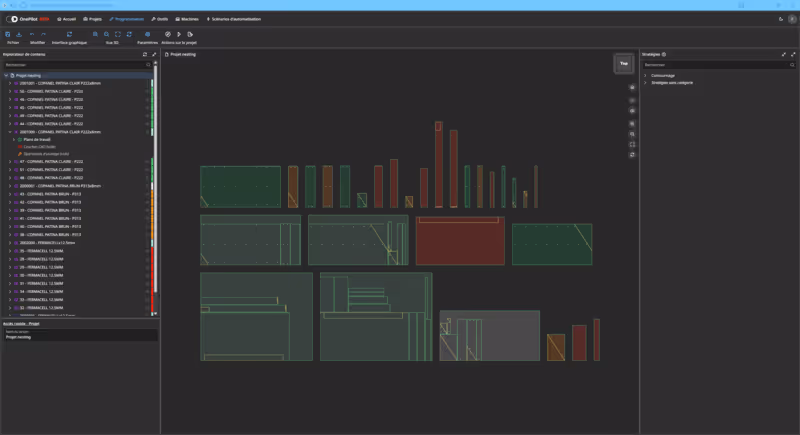Click the magnifier zoom icon in Vue 3D
The height and width of the screenshot is (435, 800).
(x=106, y=34)
